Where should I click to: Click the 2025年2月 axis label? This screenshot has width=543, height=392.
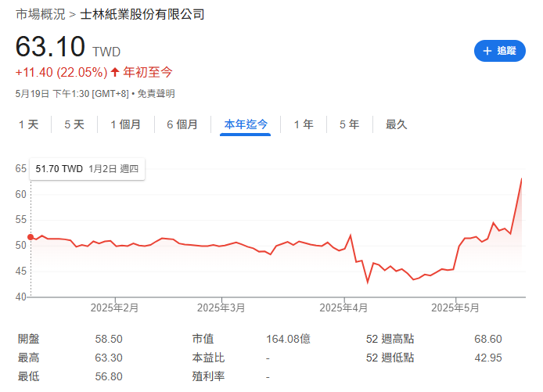(114, 307)
